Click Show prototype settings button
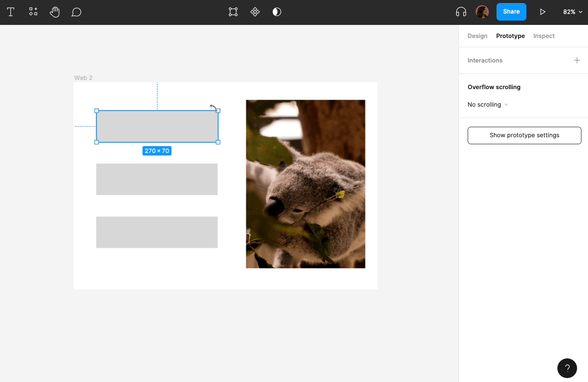This screenshot has height=382, width=588. coord(524,135)
